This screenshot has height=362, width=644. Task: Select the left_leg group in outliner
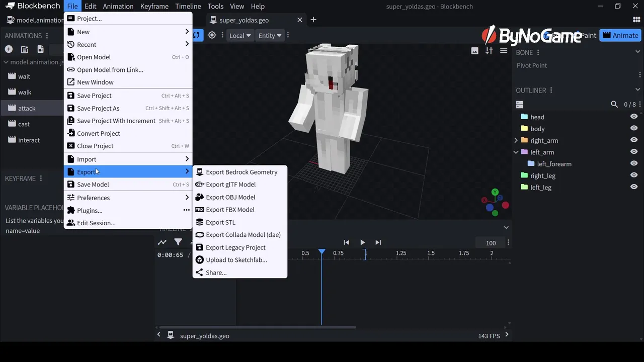point(541,187)
